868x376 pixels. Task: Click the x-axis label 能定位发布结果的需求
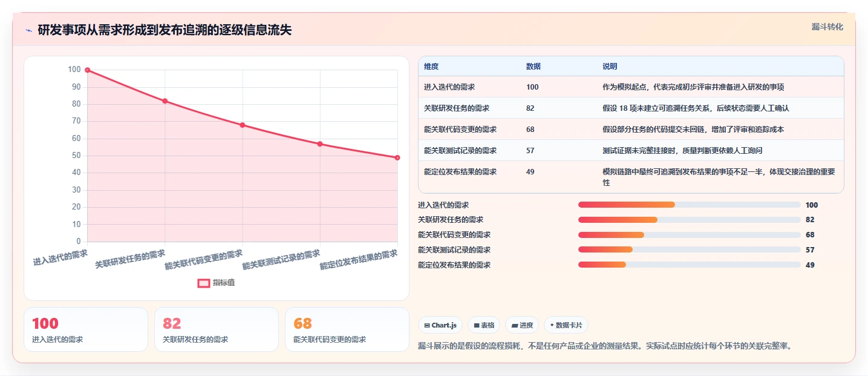click(x=359, y=260)
